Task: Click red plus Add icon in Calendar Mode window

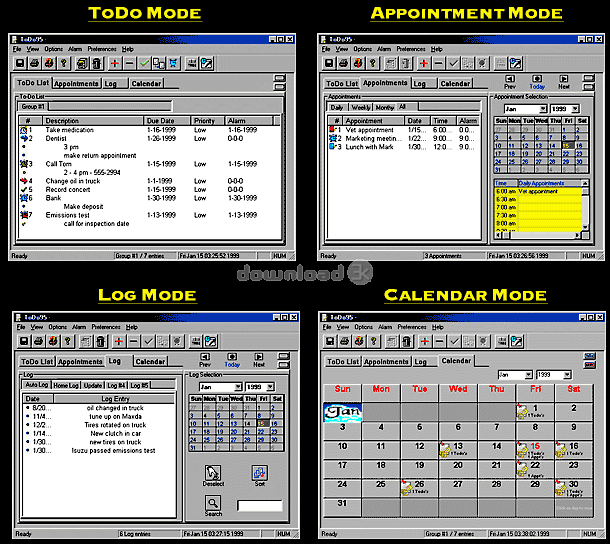Action: pyautogui.click(x=425, y=341)
